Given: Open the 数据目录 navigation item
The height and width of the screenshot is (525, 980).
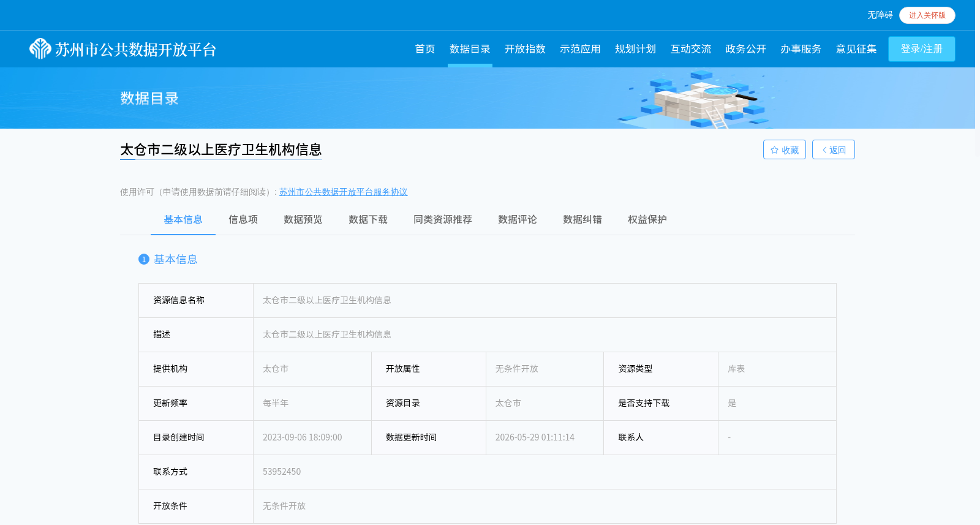Looking at the screenshot, I should tap(470, 49).
